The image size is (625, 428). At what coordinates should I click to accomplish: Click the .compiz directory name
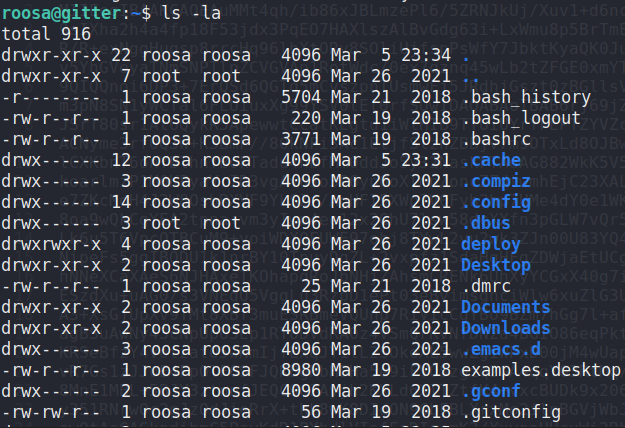[x=495, y=182]
